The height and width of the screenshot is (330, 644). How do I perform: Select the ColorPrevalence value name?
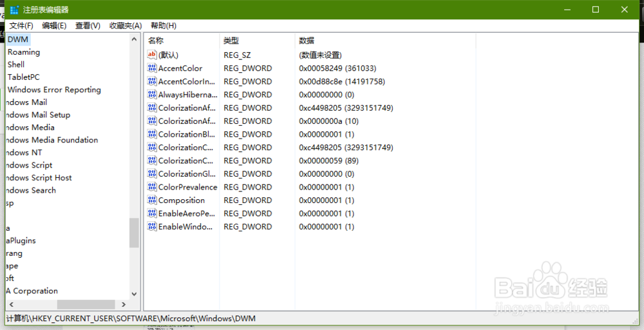[187, 187]
